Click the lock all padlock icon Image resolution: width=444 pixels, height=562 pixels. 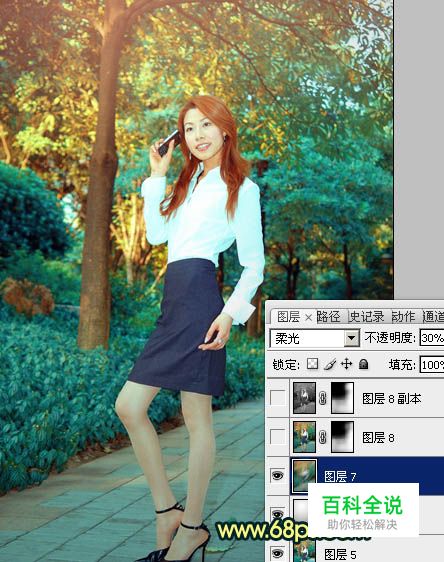(363, 364)
